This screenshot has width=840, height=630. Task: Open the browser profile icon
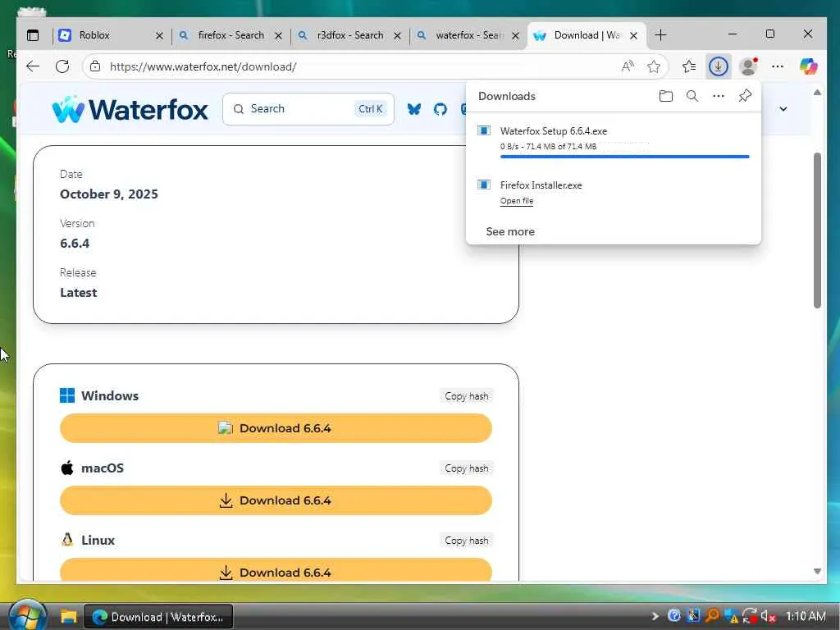[748, 66]
